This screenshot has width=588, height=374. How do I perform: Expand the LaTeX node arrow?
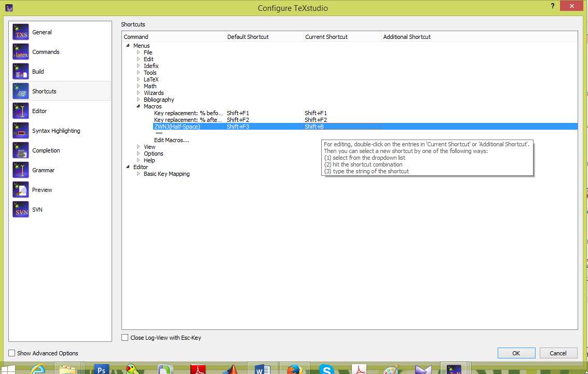[139, 79]
